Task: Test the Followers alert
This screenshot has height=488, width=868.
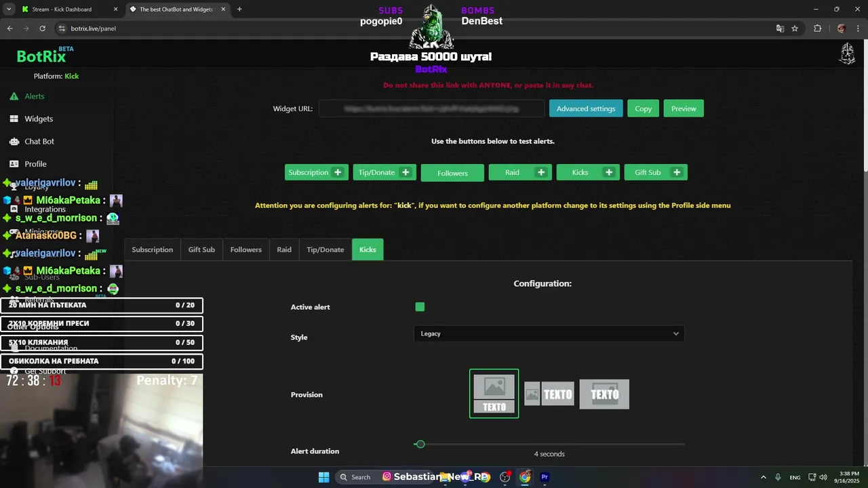Action: [x=452, y=173]
